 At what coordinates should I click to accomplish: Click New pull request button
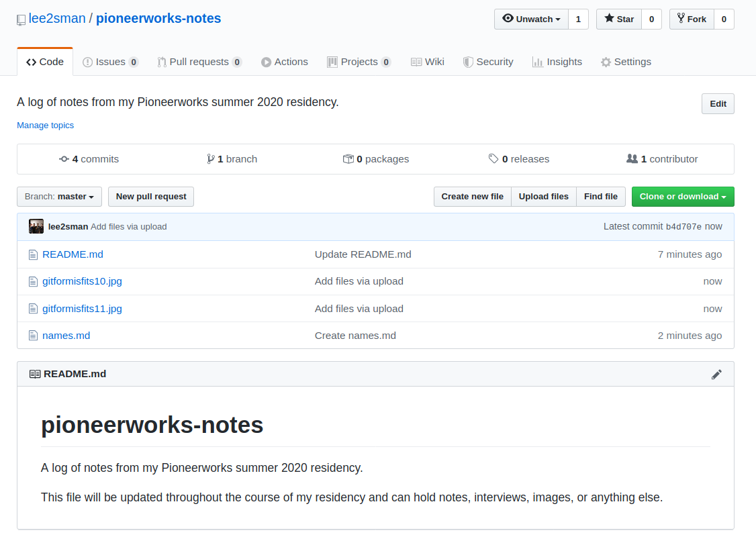[x=151, y=197]
